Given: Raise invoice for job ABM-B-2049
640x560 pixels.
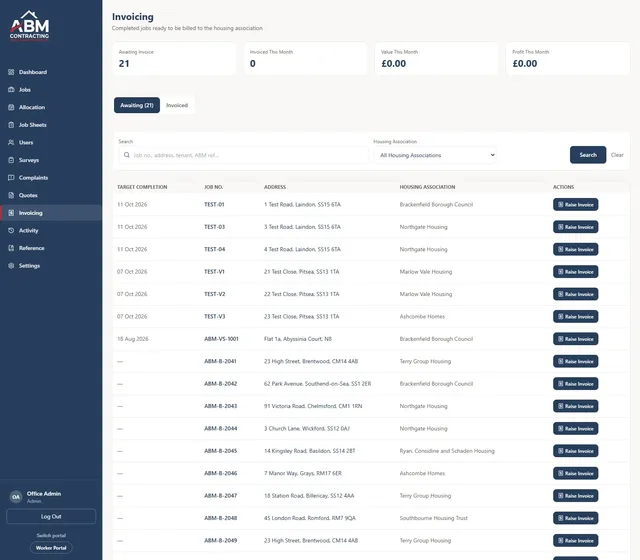Looking at the screenshot, I should pyautogui.click(x=576, y=540).
